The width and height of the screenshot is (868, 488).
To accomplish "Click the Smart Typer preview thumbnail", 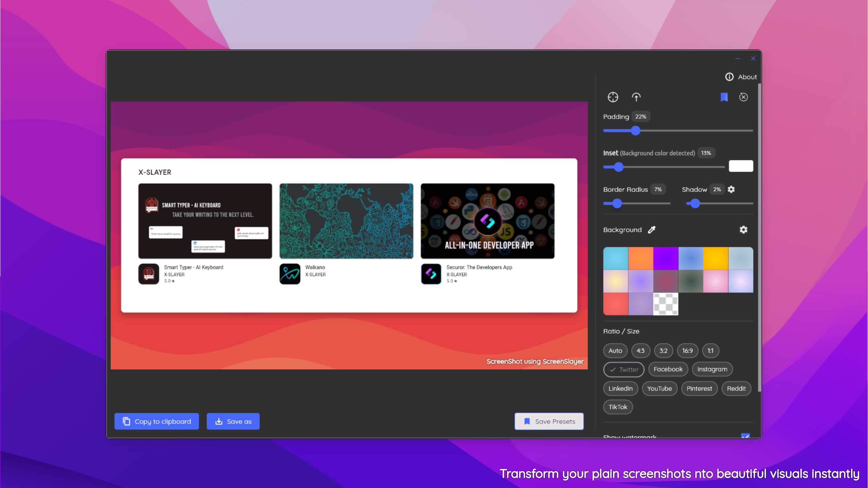I will (x=205, y=221).
